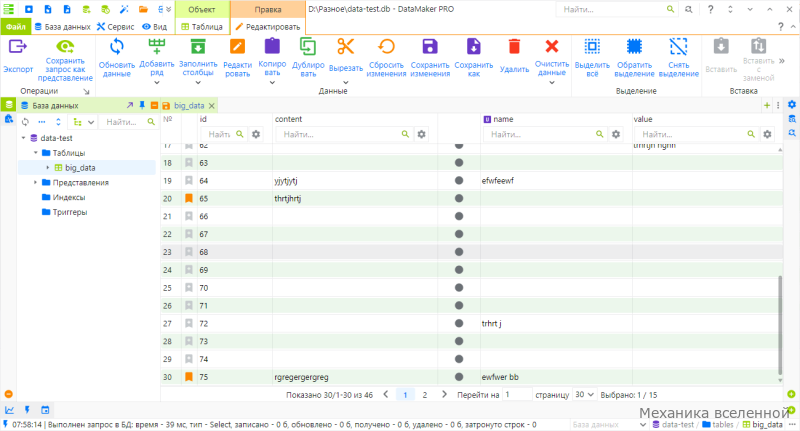Viewport: 800px width, 431px height.
Task: Click the previous page arrow
Action: click(386, 394)
